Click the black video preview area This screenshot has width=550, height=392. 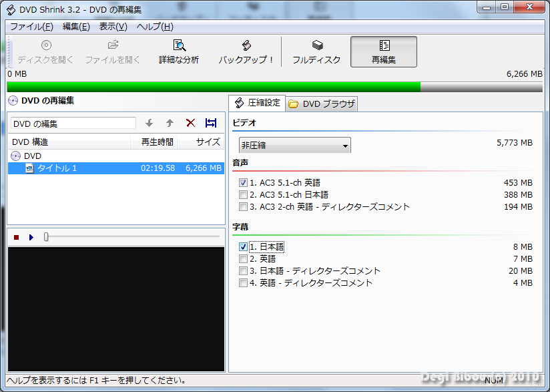coord(116,309)
